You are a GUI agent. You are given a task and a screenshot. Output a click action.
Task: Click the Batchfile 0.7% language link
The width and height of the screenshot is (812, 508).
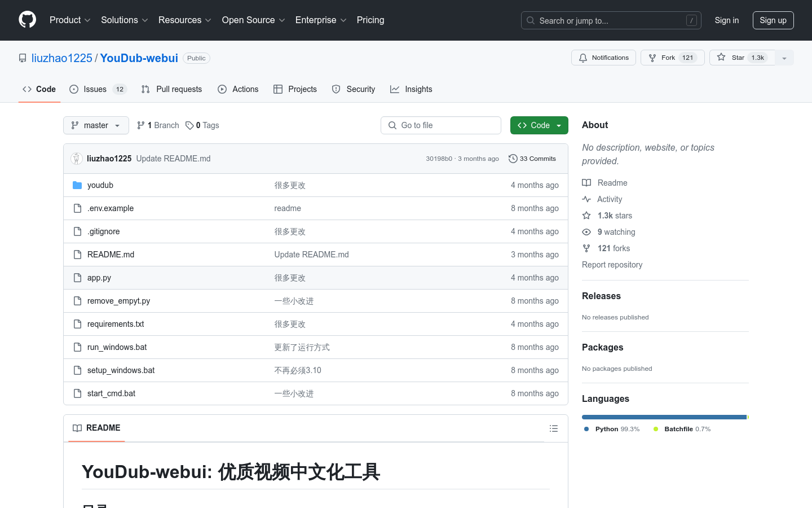(682, 429)
